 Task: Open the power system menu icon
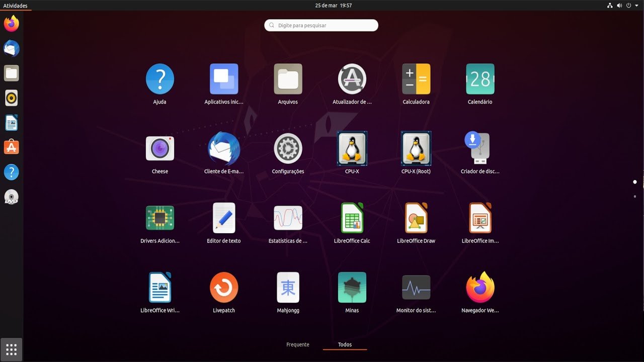click(x=628, y=6)
